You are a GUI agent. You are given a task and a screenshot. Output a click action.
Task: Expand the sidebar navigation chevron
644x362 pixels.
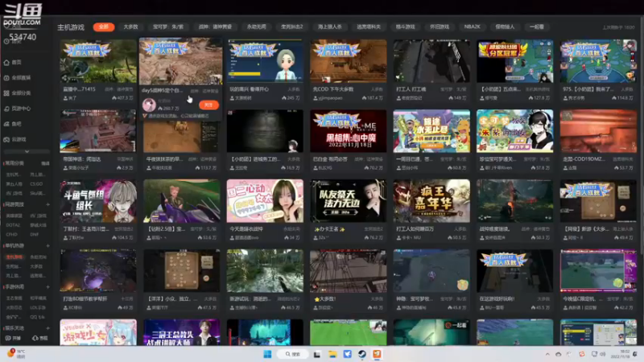(x=27, y=151)
